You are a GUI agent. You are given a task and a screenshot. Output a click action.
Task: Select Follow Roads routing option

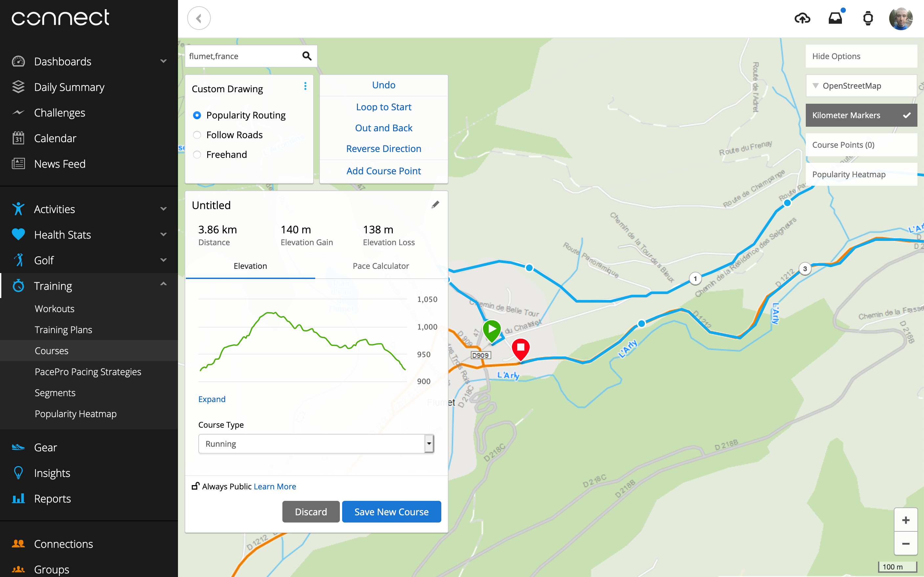click(197, 135)
